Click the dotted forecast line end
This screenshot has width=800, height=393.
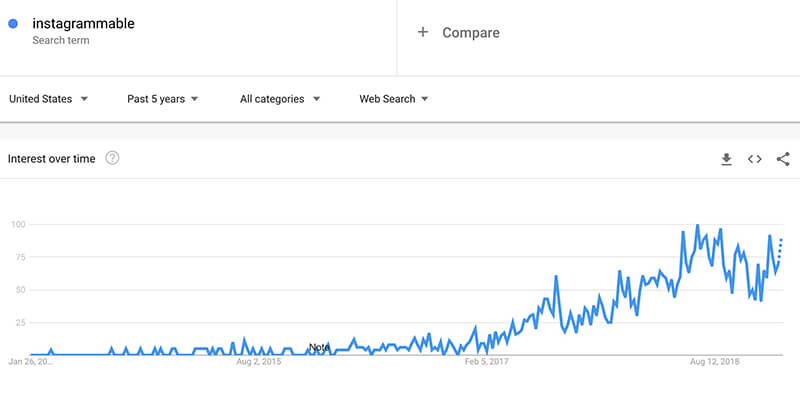tap(781, 240)
